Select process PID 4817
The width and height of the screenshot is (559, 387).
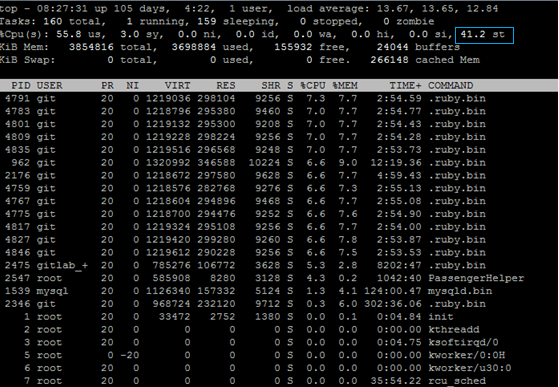(x=18, y=227)
